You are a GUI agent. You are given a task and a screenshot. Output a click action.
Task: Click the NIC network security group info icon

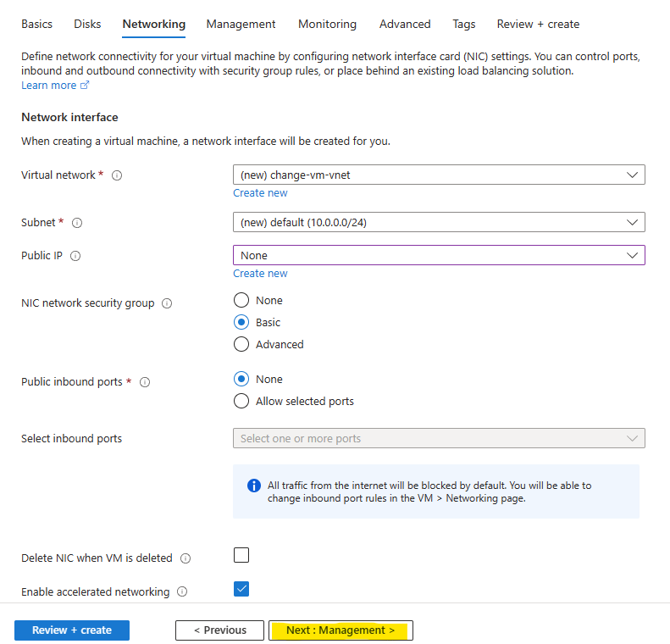tap(167, 303)
